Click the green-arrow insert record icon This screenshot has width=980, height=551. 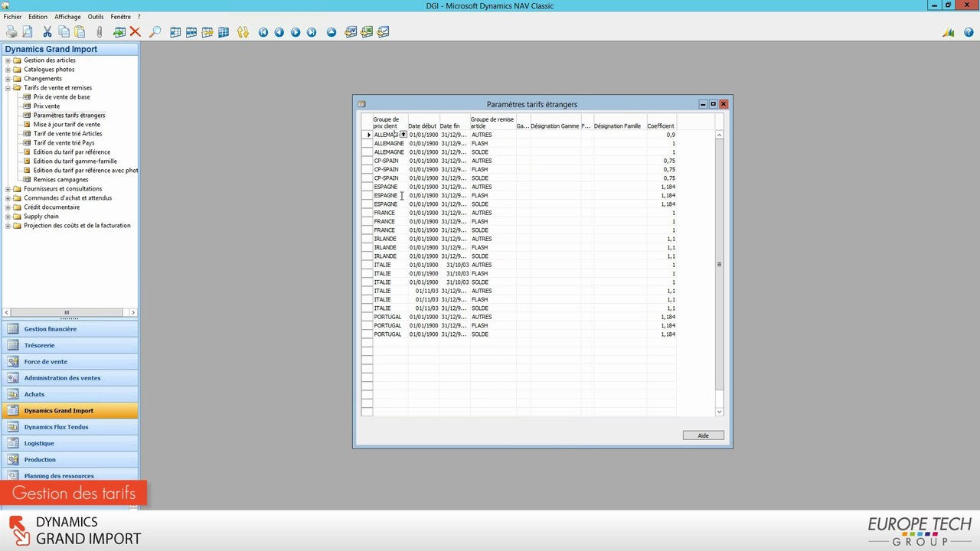click(x=119, y=32)
